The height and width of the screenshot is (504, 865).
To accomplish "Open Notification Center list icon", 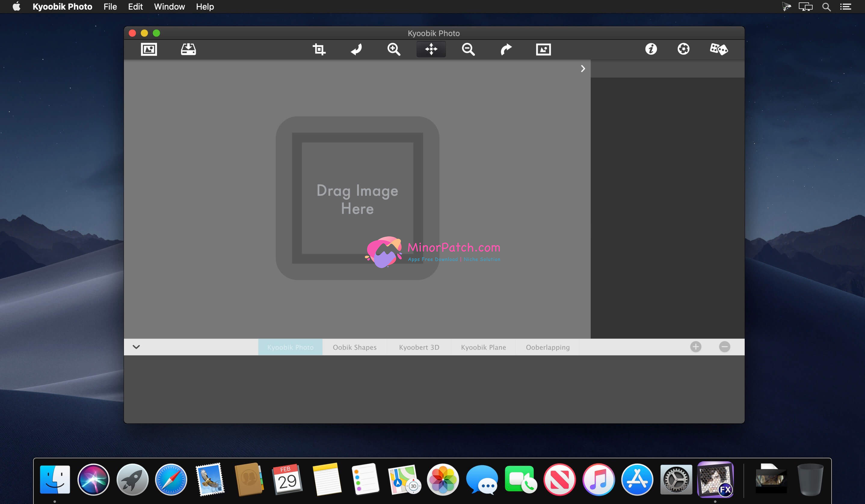I will tap(845, 7).
